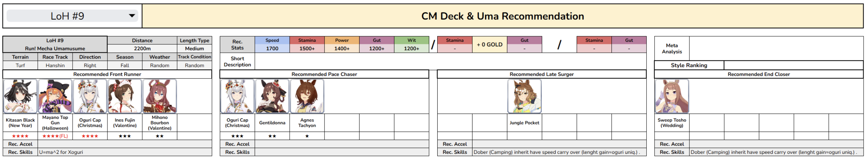Click the red Stamina 1500+ cell
Viewport: 868px width, 160px height.
(x=307, y=48)
